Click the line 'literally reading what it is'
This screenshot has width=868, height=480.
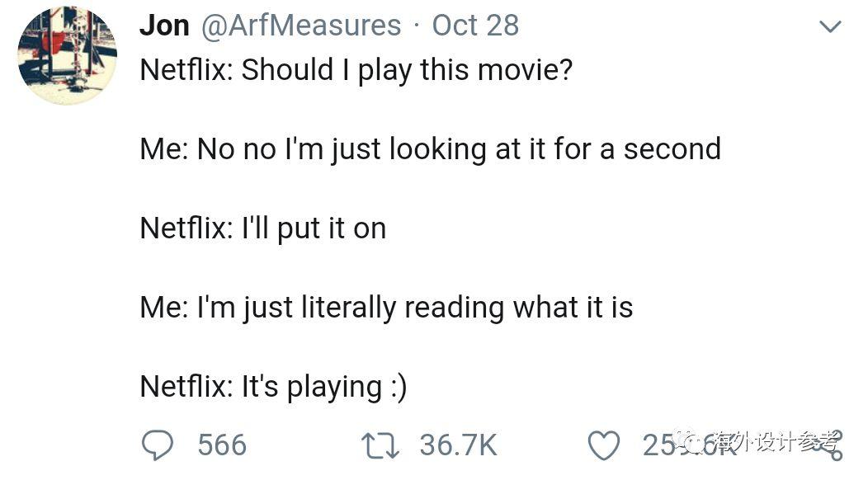coord(467,308)
